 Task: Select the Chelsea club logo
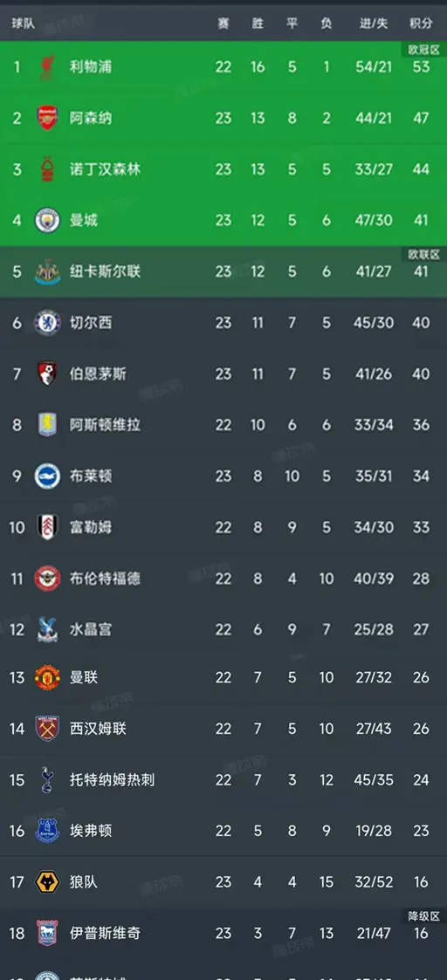(x=47, y=323)
